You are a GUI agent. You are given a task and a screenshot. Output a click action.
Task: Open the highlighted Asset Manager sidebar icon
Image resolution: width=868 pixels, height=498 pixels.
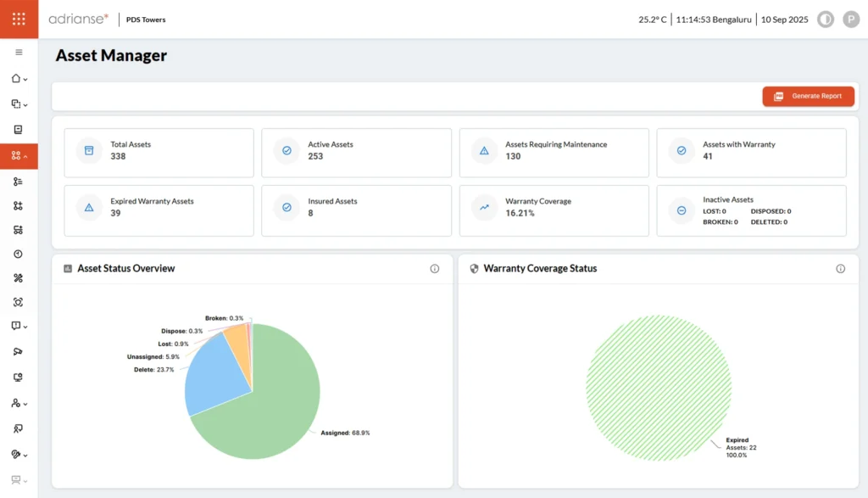17,156
